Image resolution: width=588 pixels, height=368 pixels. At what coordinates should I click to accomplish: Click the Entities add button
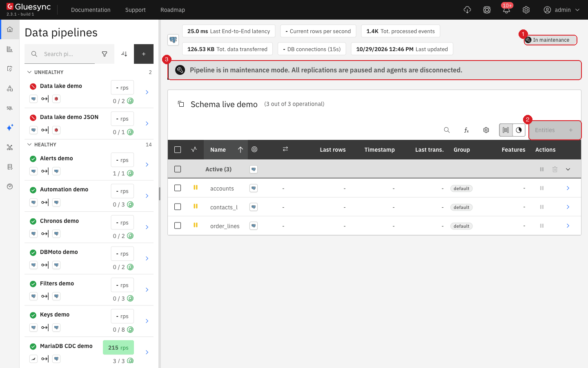[555, 130]
